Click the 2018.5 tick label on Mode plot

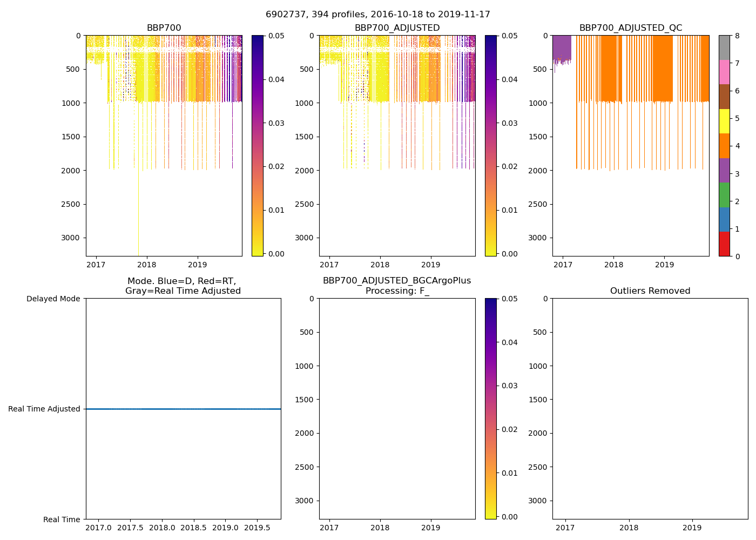pos(193,528)
